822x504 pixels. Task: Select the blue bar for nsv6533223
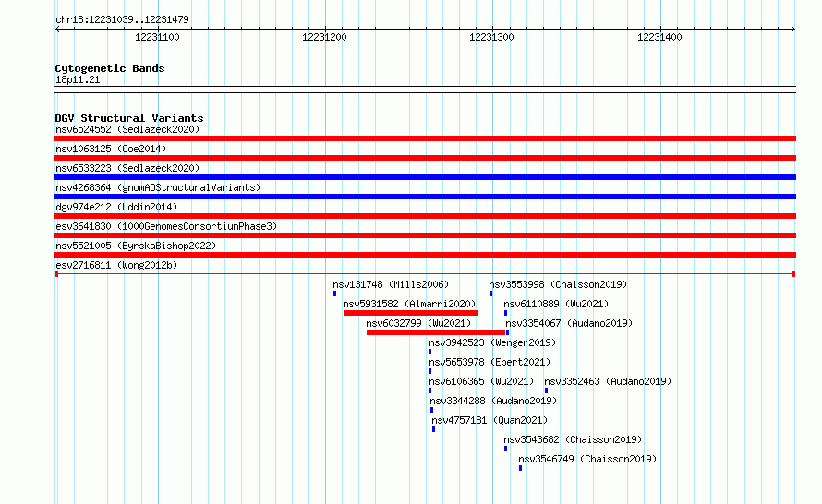pyautogui.click(x=425, y=177)
